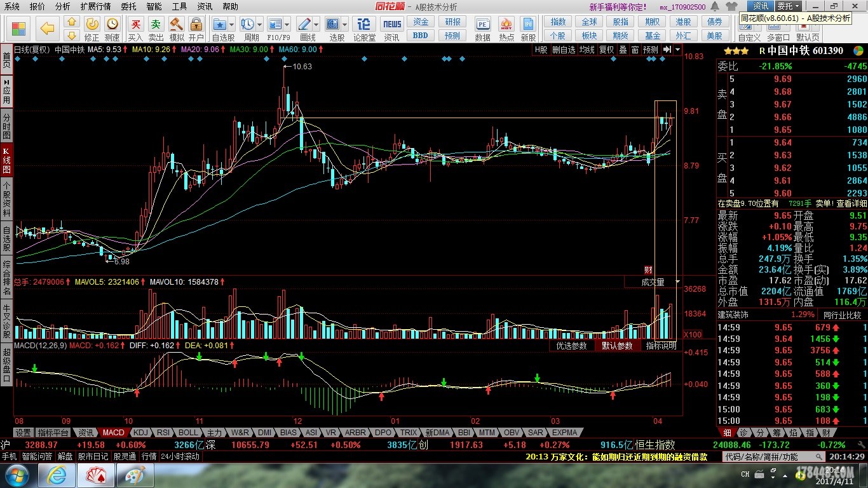Open the 自选股 favorites star folder icon
Screen dimensions: 868x488
(x=220, y=24)
